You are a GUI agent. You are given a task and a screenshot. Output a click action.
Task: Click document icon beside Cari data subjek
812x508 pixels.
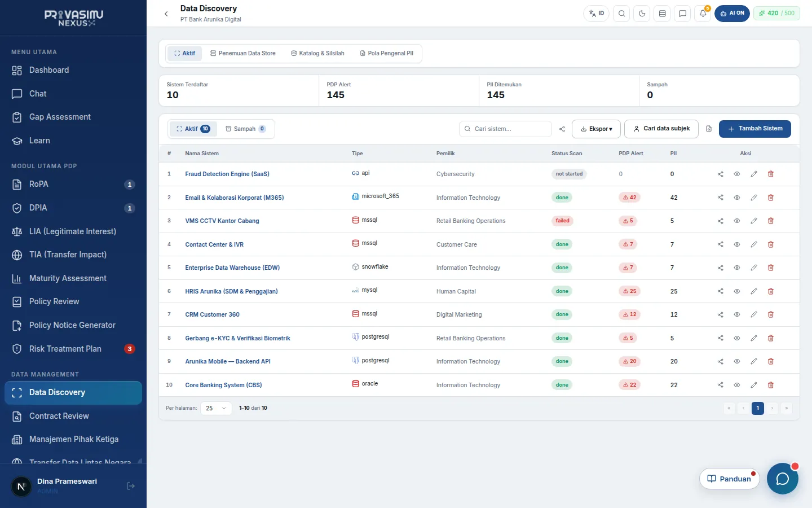coord(709,129)
